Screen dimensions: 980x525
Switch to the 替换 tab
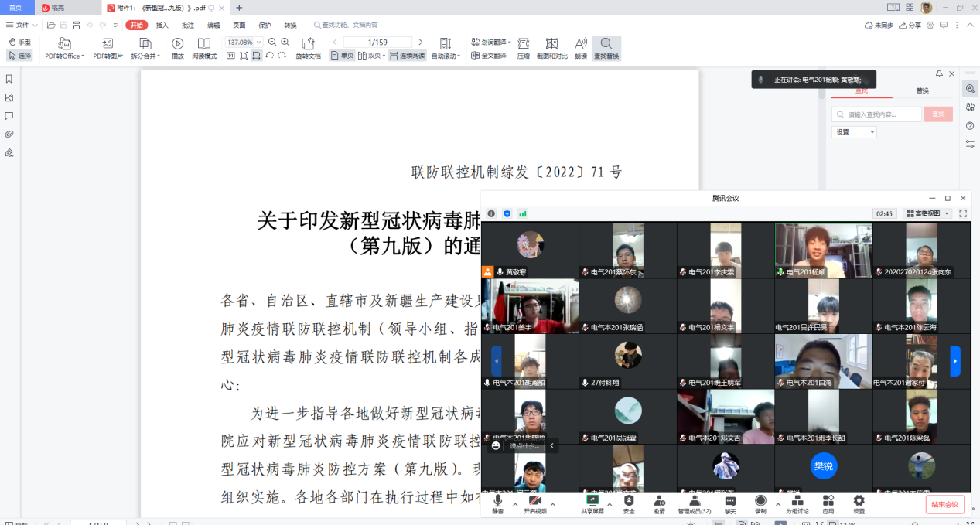[x=922, y=90]
